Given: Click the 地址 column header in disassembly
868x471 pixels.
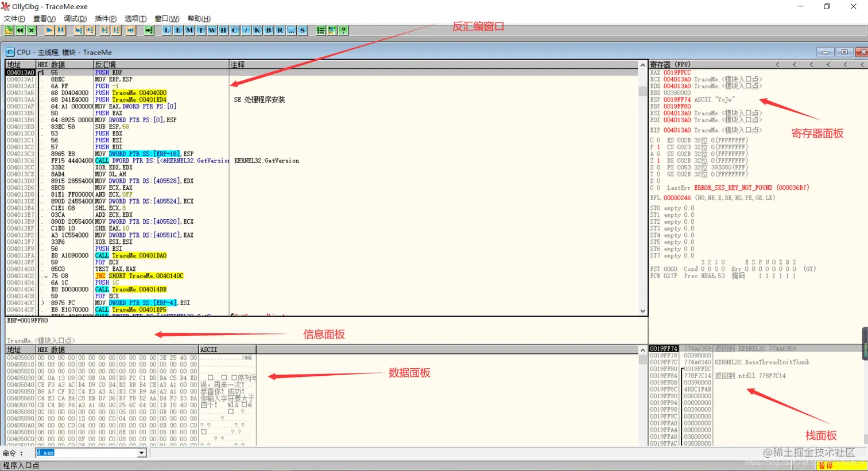Looking at the screenshot, I should (x=21, y=64).
